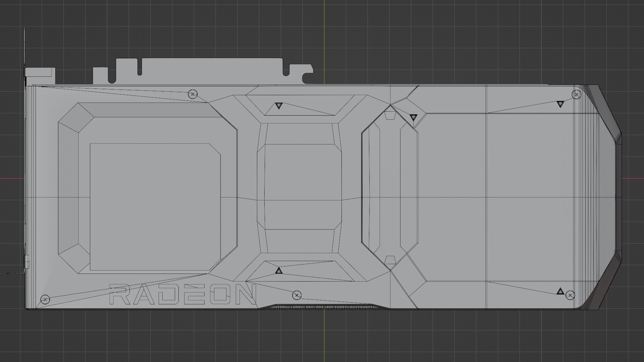Select the triangle marker beside the narrow hexagonal vent's top

click(413, 117)
